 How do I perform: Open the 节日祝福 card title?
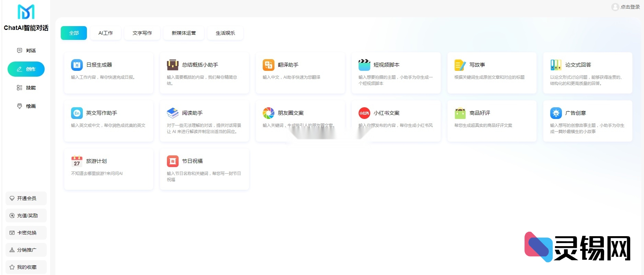point(192,161)
